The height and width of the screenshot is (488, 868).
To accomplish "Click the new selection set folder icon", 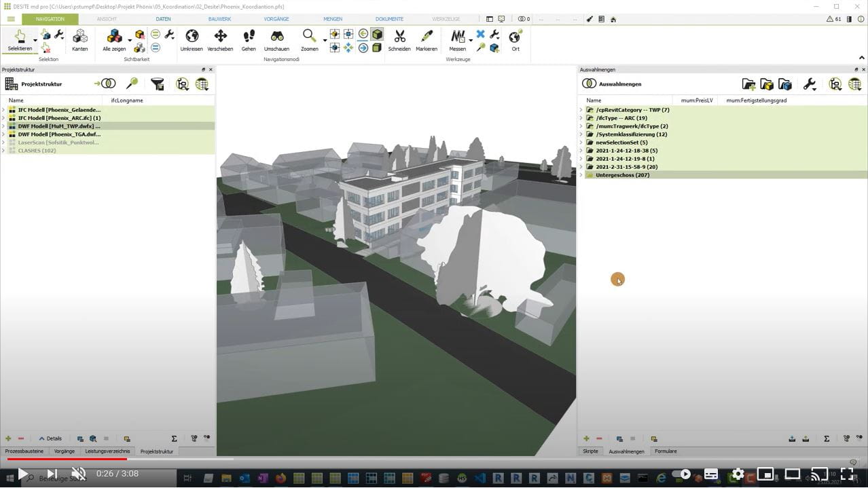I will point(749,83).
